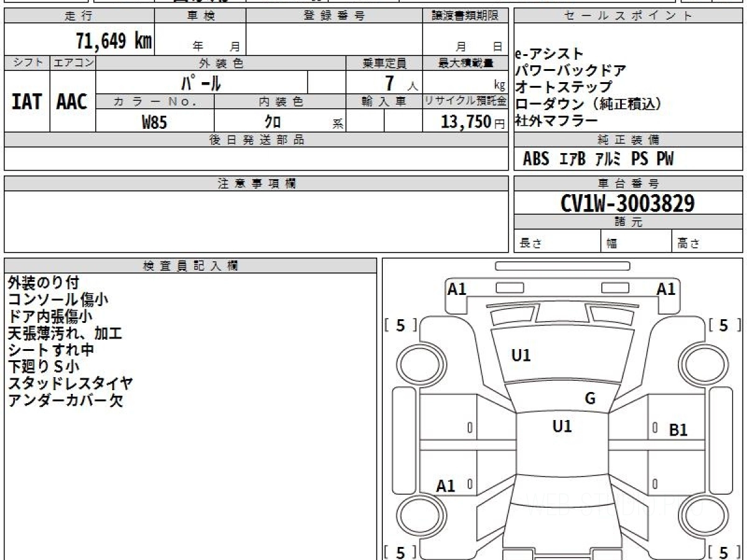
Task: Select the IAT shift value
Action: (27, 101)
